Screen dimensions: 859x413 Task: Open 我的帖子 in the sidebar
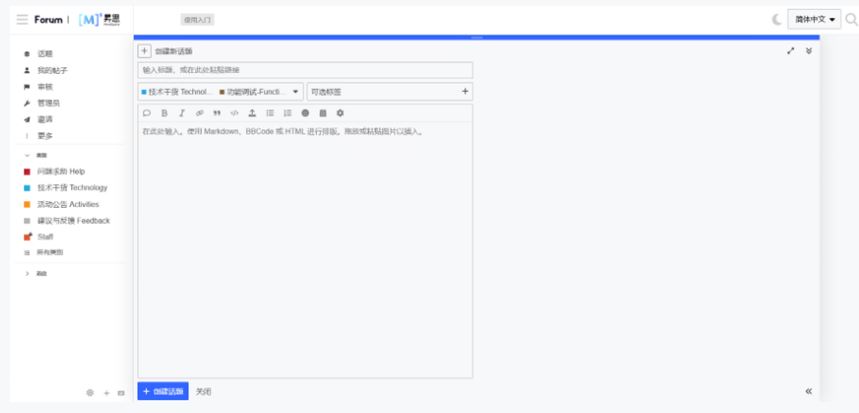[x=52, y=70]
